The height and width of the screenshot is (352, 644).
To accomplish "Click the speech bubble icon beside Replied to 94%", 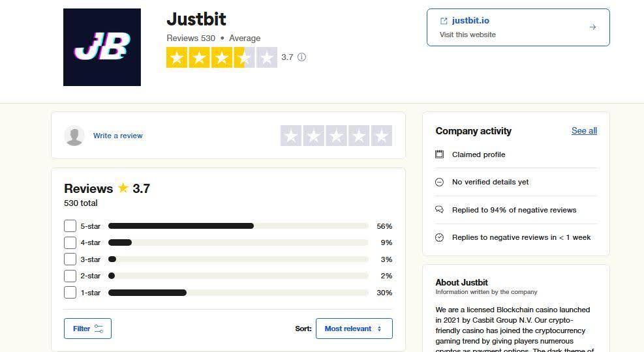I will (439, 210).
